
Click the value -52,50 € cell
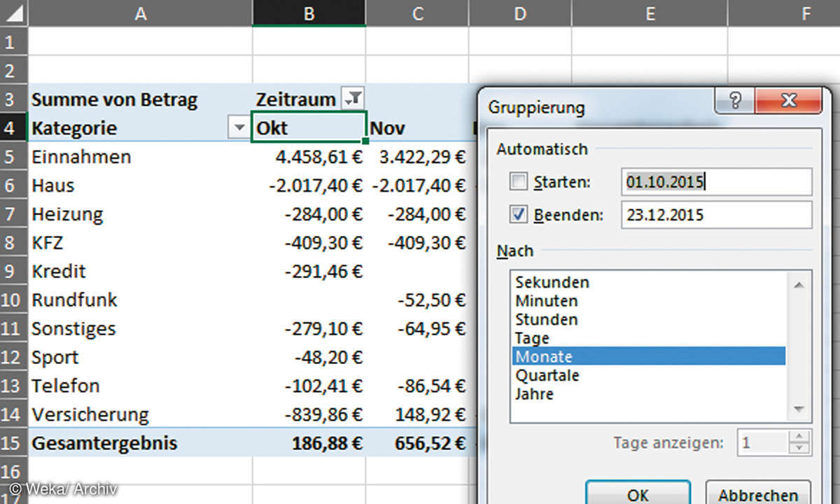point(417,300)
